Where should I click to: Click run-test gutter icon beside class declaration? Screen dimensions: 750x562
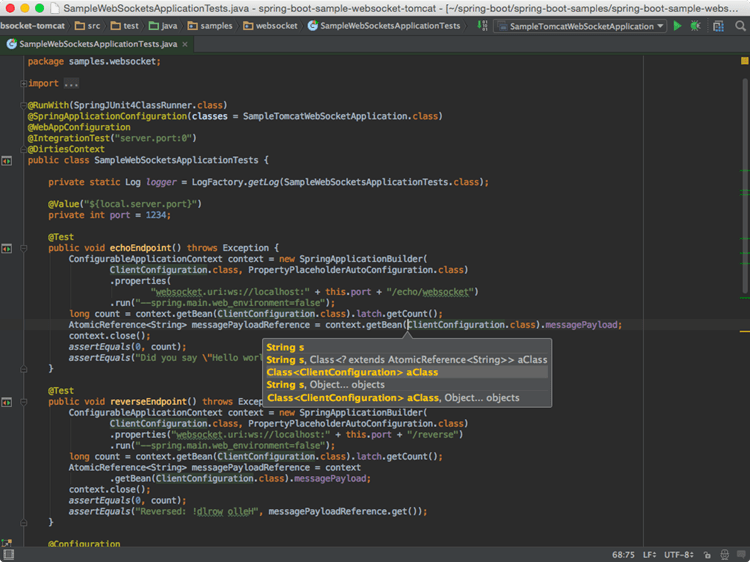(6, 161)
